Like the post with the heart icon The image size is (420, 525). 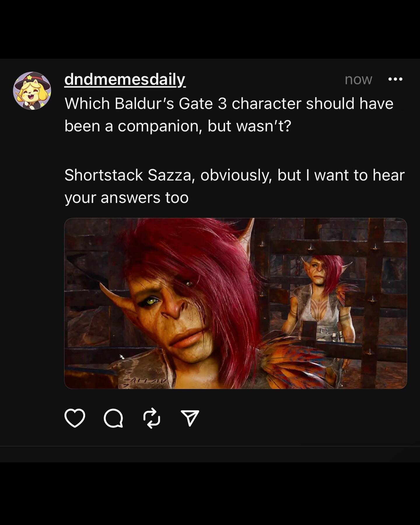pos(75,418)
